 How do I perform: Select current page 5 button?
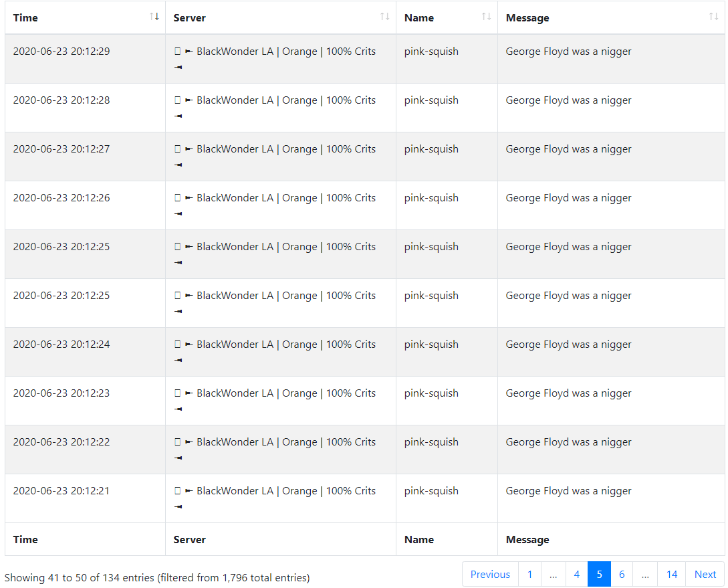pos(600,574)
